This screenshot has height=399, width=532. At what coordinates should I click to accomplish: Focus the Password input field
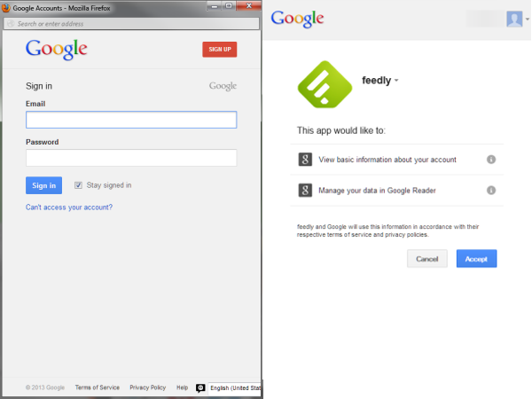tap(131, 158)
